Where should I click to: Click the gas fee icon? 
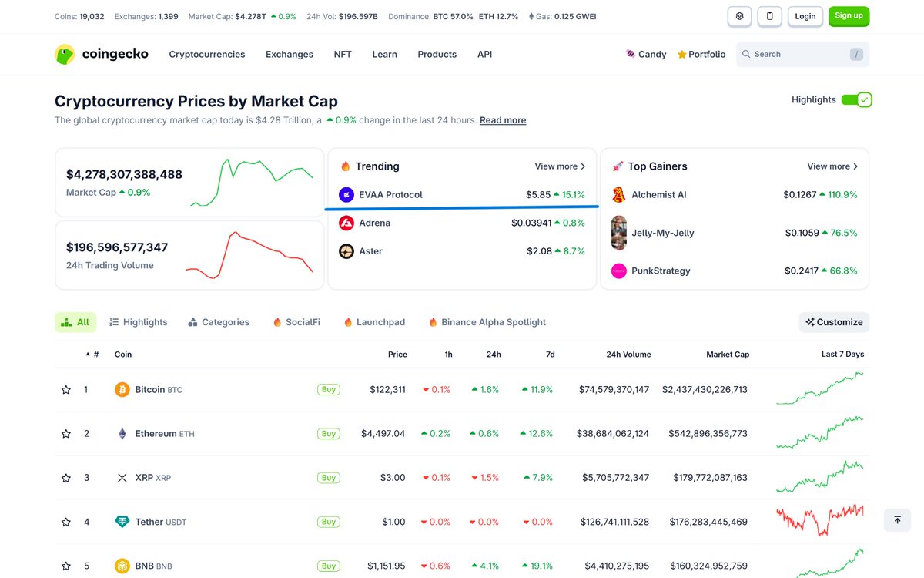pos(531,16)
